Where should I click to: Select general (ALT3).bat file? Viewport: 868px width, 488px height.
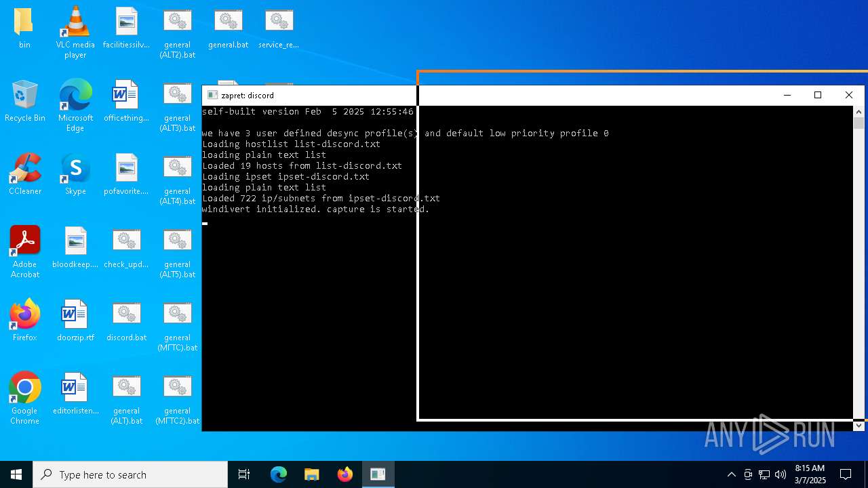(177, 105)
